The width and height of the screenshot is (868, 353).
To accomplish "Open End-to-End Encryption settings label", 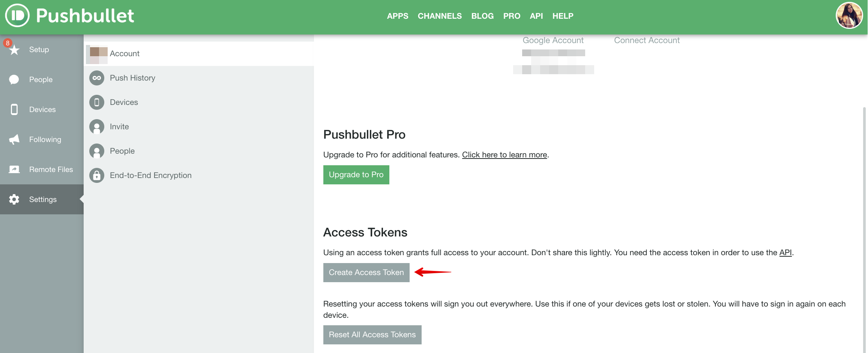I will click(x=151, y=175).
